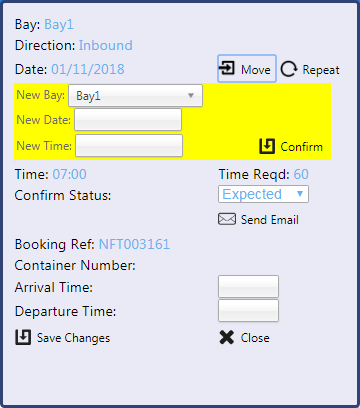This screenshot has width=360, height=408.
Task: Click the New Bay dropdown arrow
Action: (x=191, y=96)
